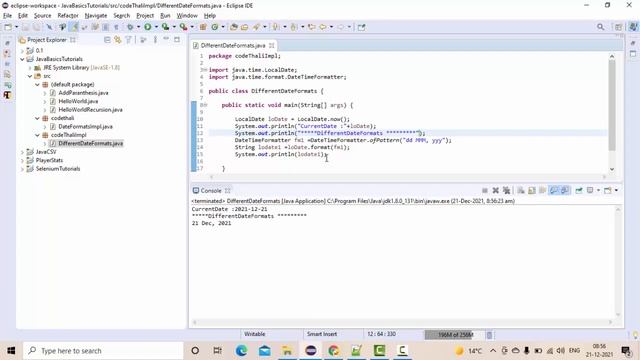This screenshot has height=360, width=640.
Task: Open File Explorer from the taskbar
Action: click(x=287, y=351)
